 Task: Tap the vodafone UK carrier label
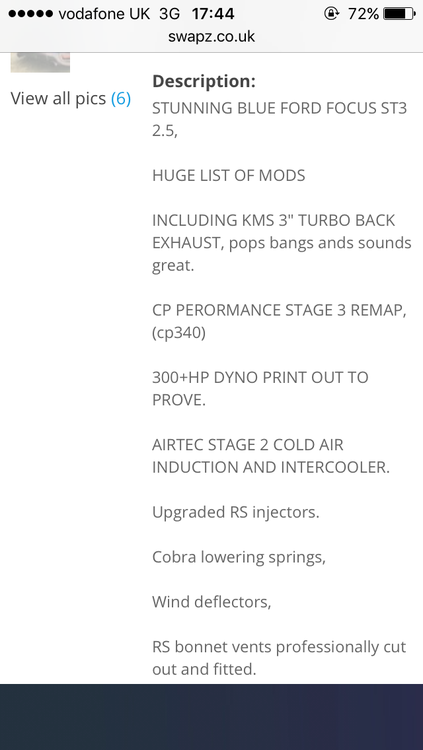pyautogui.click(x=104, y=14)
